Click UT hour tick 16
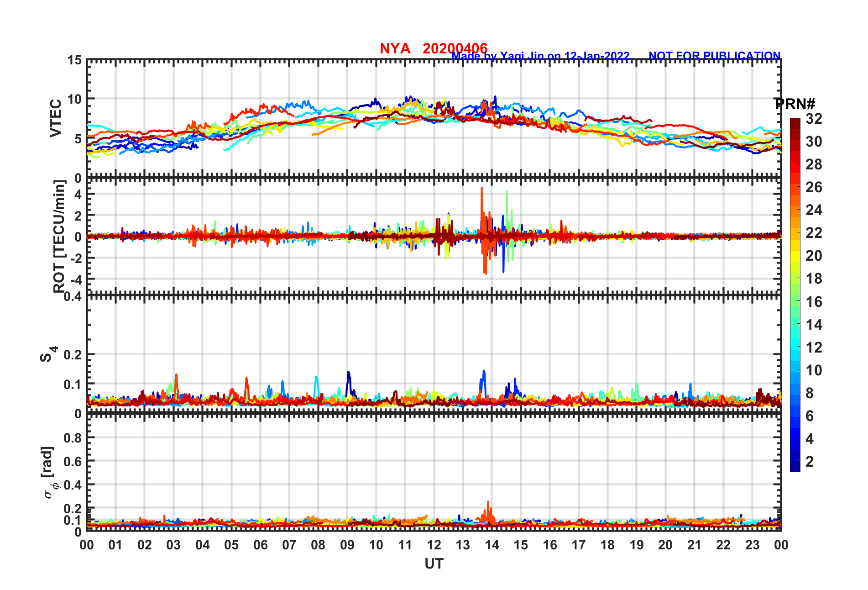Image resolution: width=868 pixels, height=590 pixels. coord(550,545)
